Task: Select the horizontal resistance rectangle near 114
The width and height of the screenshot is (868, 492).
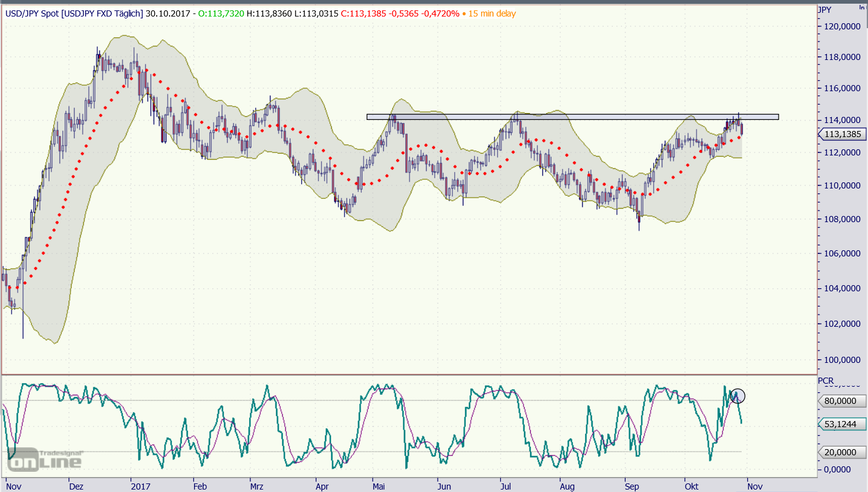Action: pos(572,116)
